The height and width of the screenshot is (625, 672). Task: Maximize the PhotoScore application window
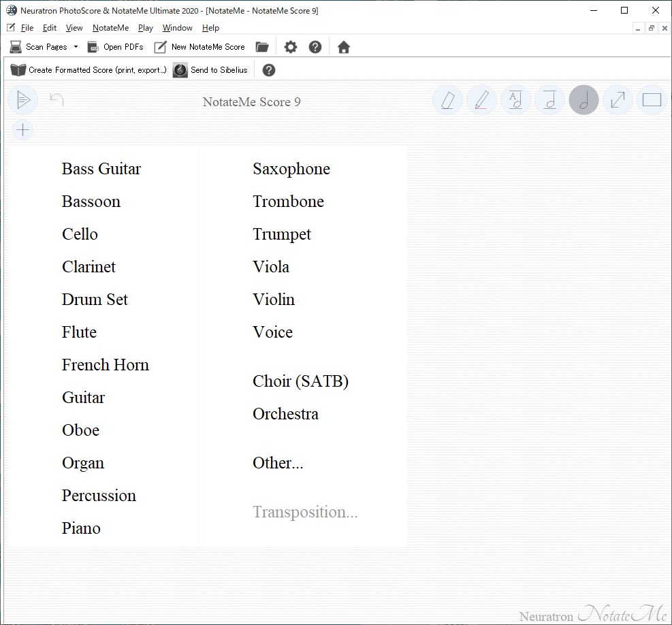pyautogui.click(x=624, y=10)
